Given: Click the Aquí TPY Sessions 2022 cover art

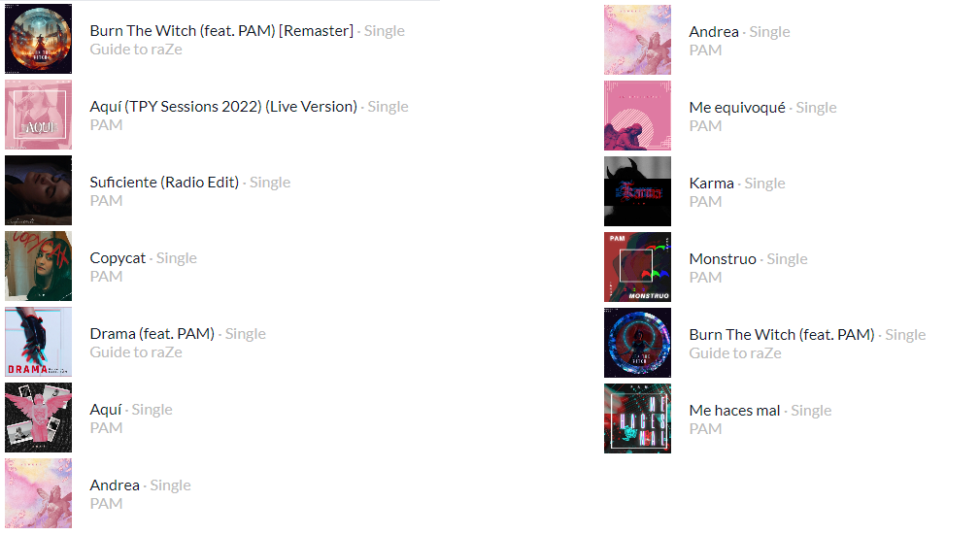Looking at the screenshot, I should (x=38, y=115).
